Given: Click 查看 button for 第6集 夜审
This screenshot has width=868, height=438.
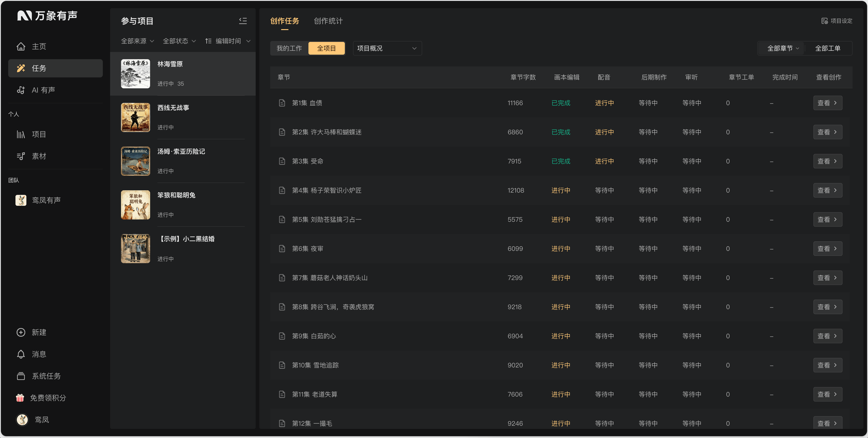Looking at the screenshot, I should (827, 249).
